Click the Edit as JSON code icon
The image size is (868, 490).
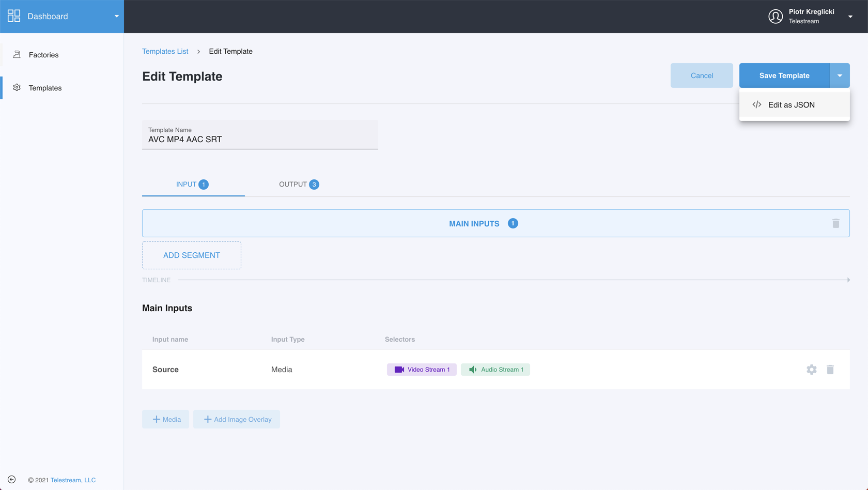point(757,104)
